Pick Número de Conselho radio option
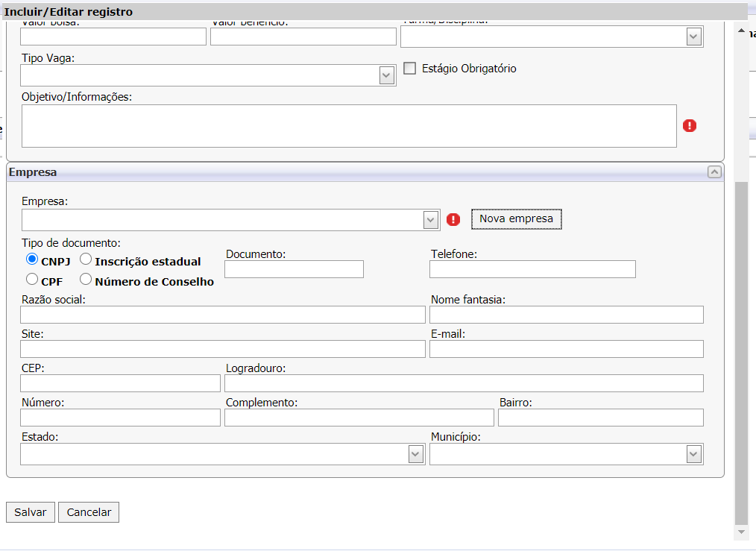Image resolution: width=756 pixels, height=554 pixels. point(85,279)
